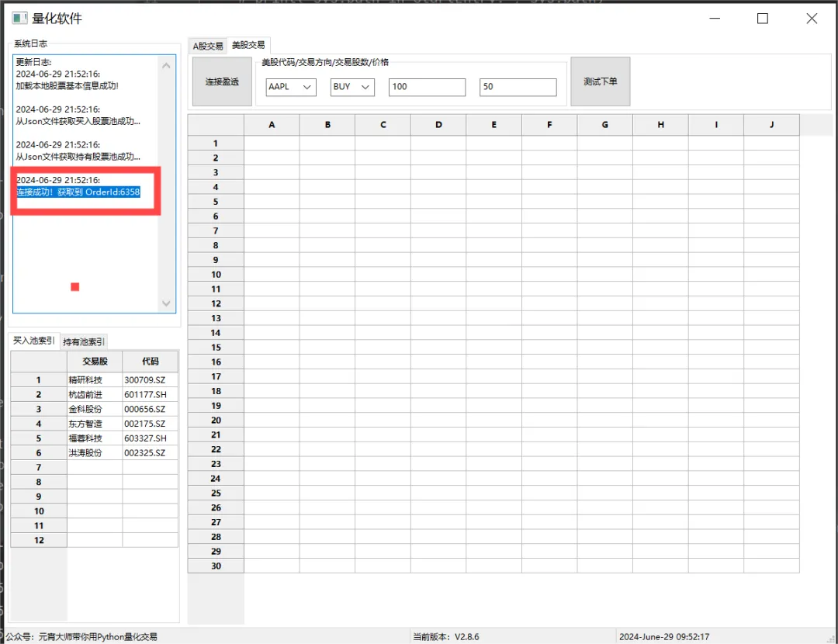838x644 pixels.
Task: Select row header 30 in main table
Action: point(216,566)
